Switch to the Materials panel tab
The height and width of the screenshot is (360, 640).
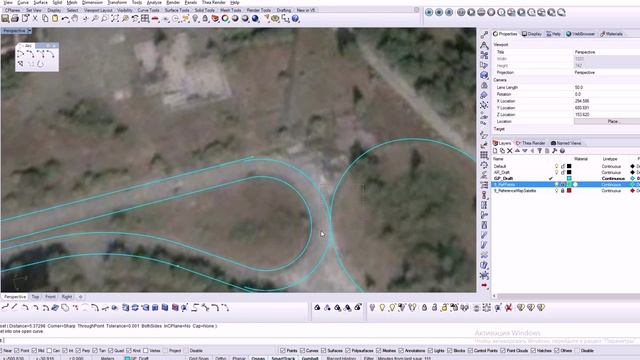pos(611,34)
